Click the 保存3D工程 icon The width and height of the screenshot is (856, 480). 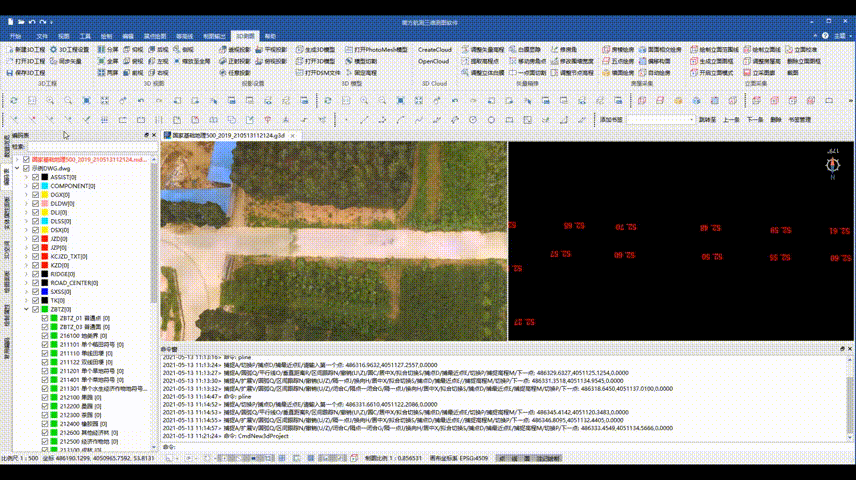pos(11,73)
